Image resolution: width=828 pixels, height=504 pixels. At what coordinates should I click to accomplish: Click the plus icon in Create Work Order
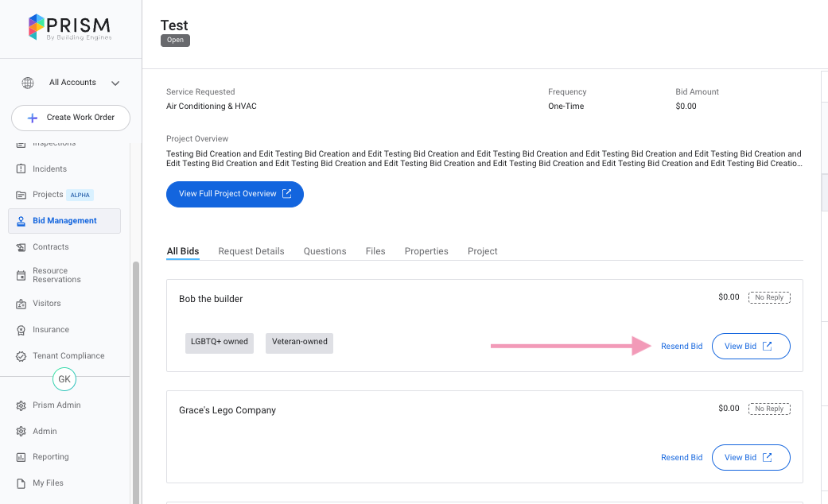tap(32, 118)
